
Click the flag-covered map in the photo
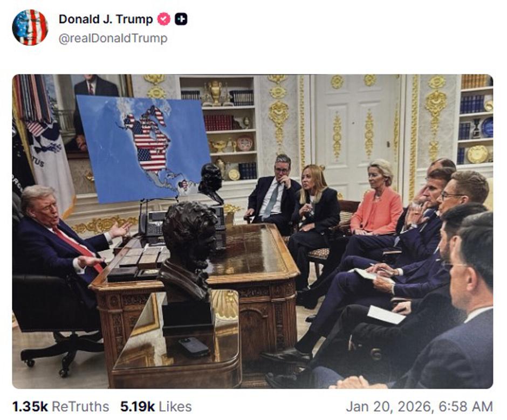click(144, 148)
